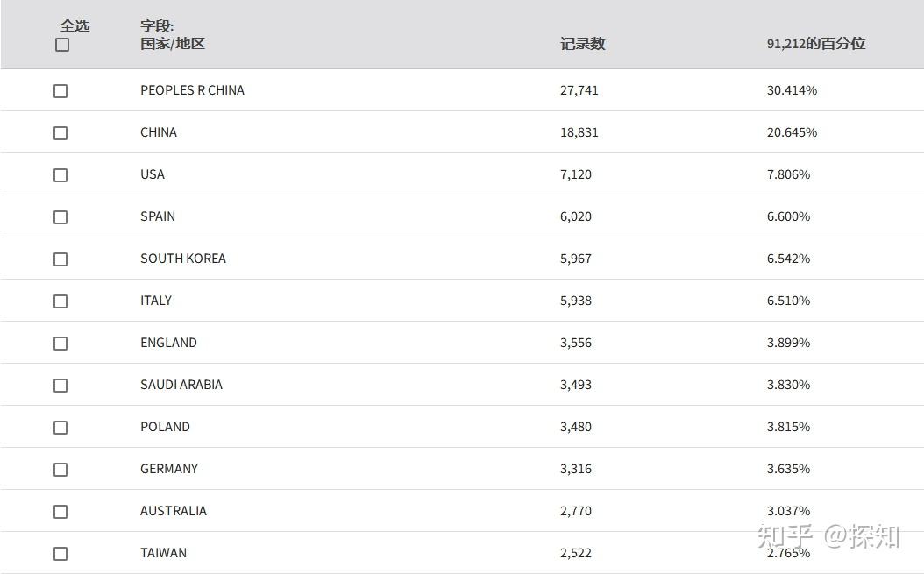The width and height of the screenshot is (924, 574).
Task: Click the SOUTH KOREA country label
Action: point(183,259)
